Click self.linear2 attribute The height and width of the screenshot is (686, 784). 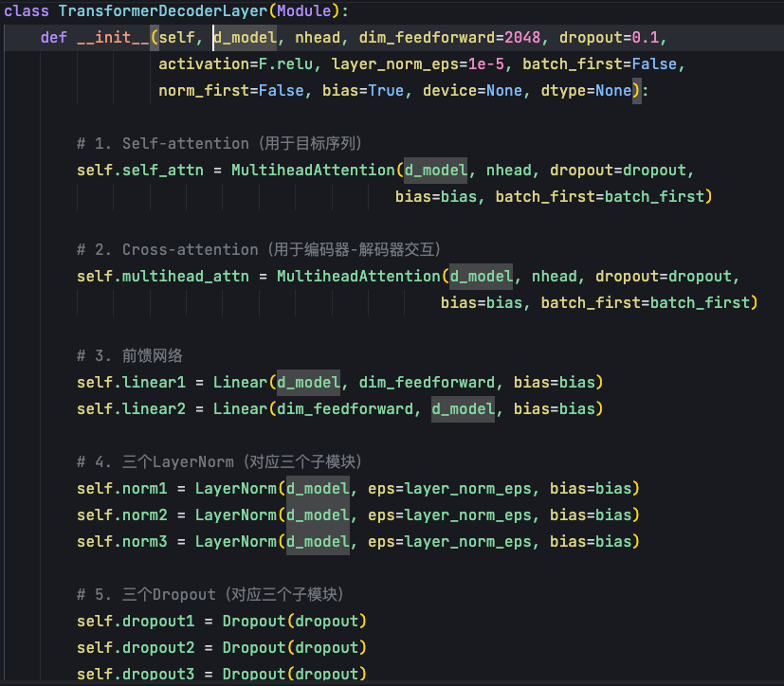tap(131, 408)
